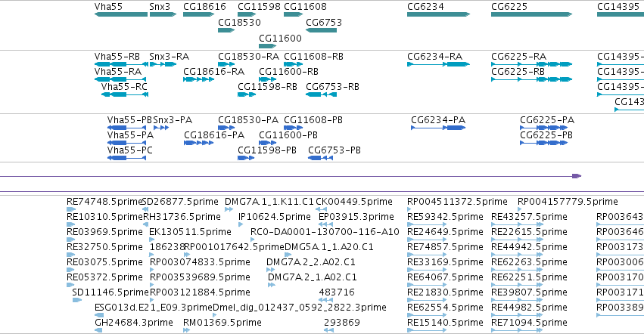Select the CG6753-RB transcript label
644x334 pixels.
pos(332,87)
